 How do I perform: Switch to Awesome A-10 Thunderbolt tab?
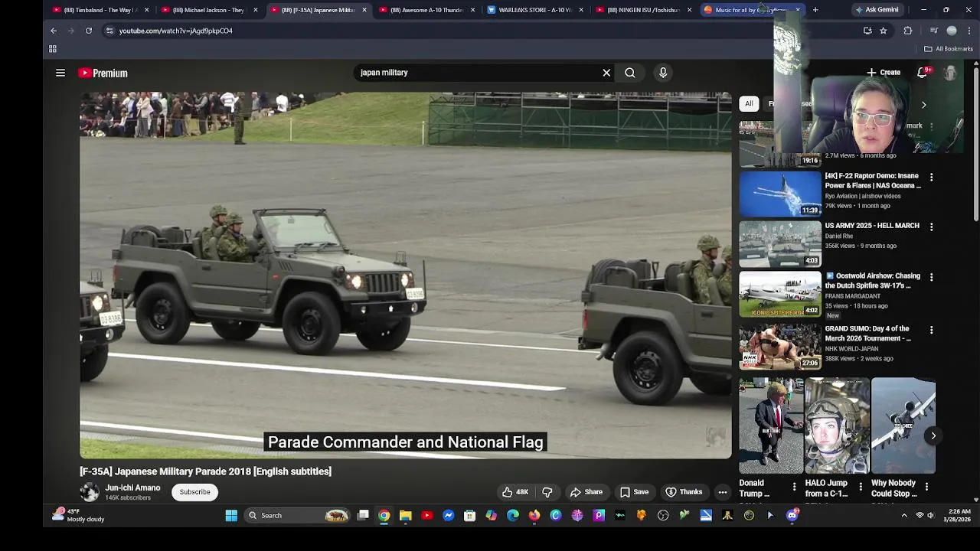[x=426, y=10]
